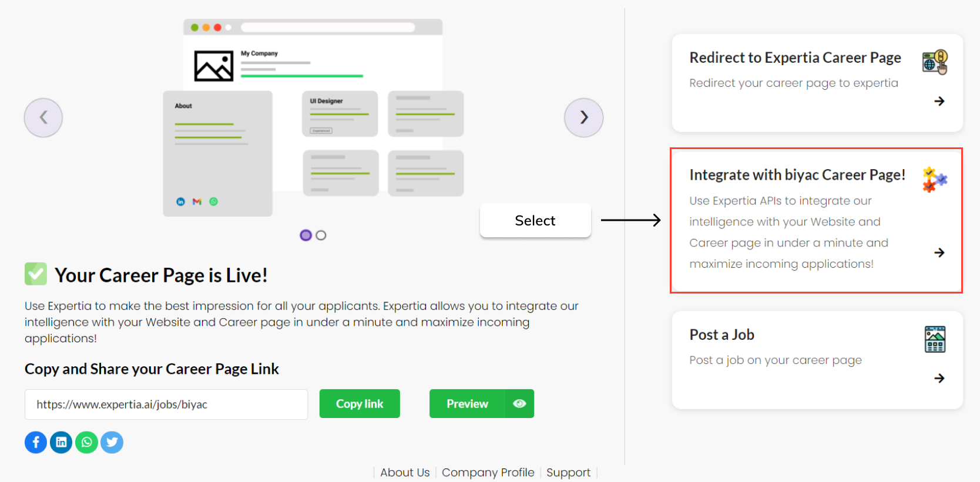Click the puzzle pieces integration icon
The image size is (980, 482).
(934, 180)
